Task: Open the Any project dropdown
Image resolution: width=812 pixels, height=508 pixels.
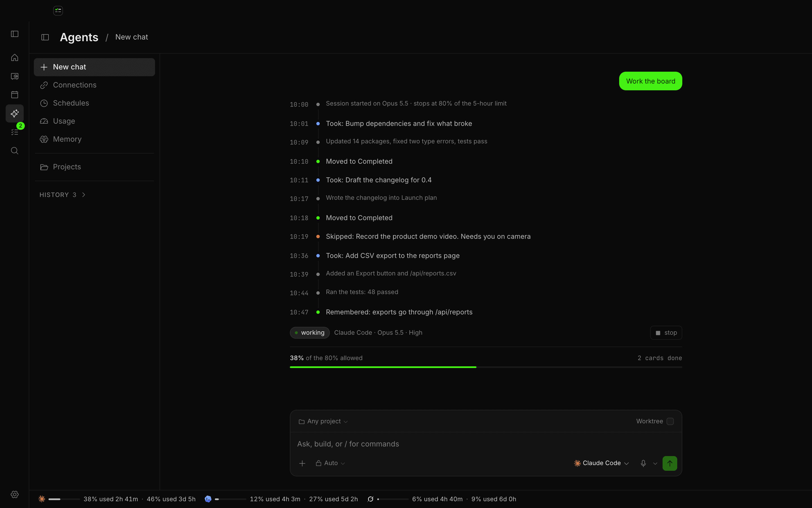Action: [323, 421]
